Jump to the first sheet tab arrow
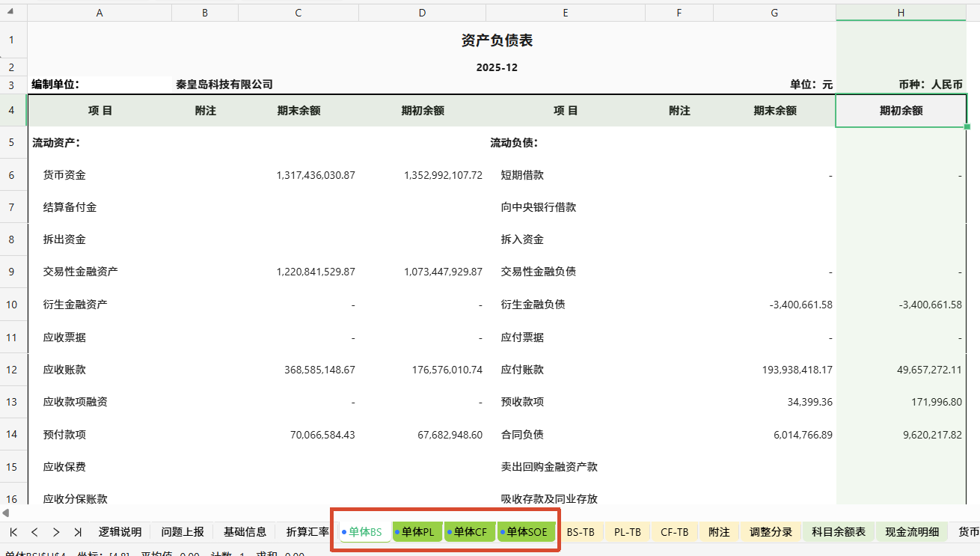This screenshot has height=556, width=980. pyautogui.click(x=13, y=532)
